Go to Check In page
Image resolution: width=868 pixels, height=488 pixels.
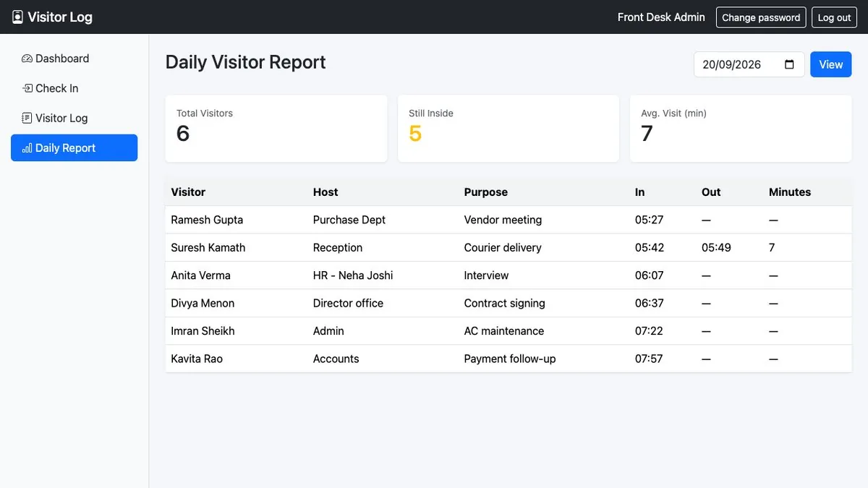[x=74, y=88]
